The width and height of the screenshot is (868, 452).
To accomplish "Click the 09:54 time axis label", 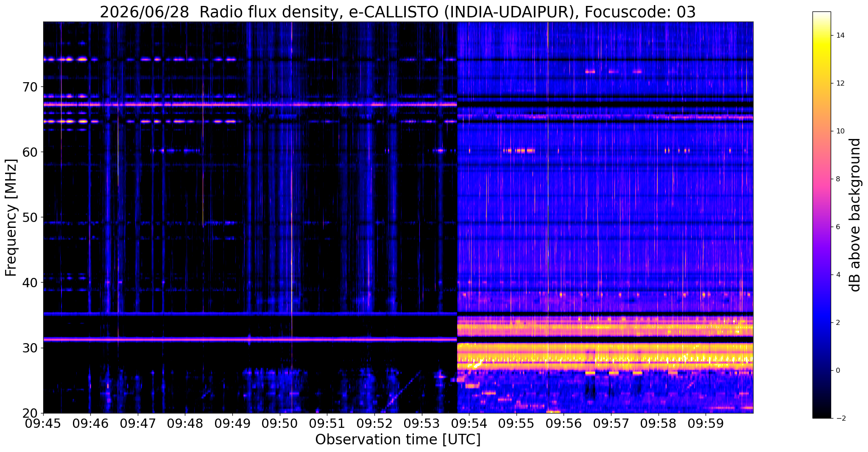I will point(469,424).
